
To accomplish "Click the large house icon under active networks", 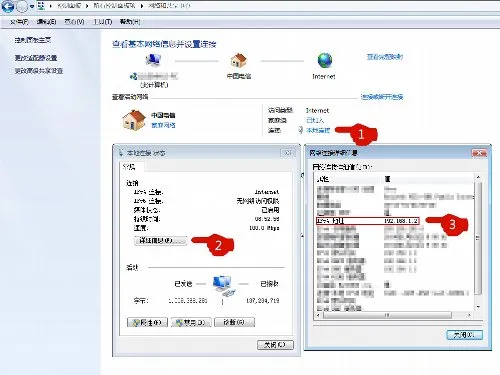I will pyautogui.click(x=134, y=120).
